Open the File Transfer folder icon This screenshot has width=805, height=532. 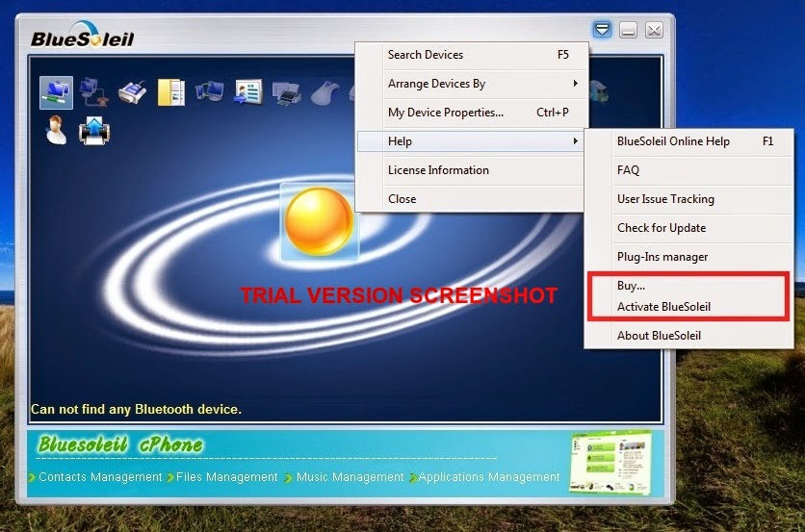(171, 92)
